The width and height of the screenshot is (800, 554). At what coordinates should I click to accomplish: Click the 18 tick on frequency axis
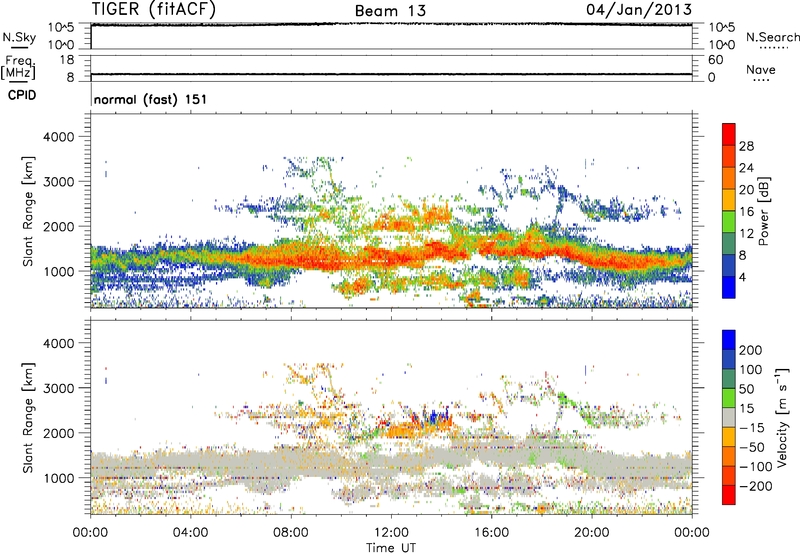click(67, 60)
